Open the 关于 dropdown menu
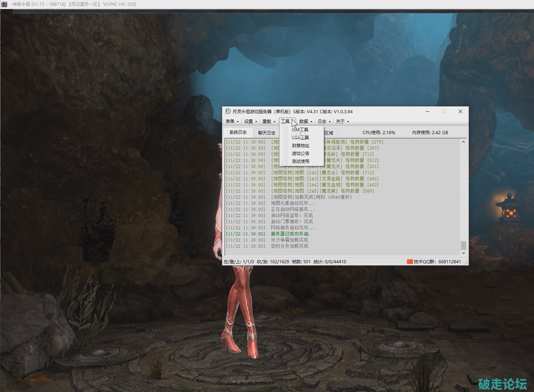Viewport: 534px width, 392px height. click(x=342, y=122)
